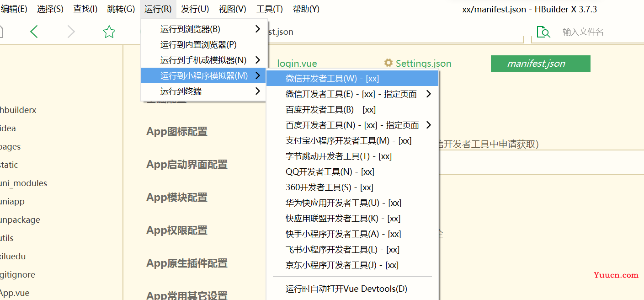This screenshot has height=300, width=644.
Task: Run in 华为快应用开发者工具(U)
Action: 352,203
